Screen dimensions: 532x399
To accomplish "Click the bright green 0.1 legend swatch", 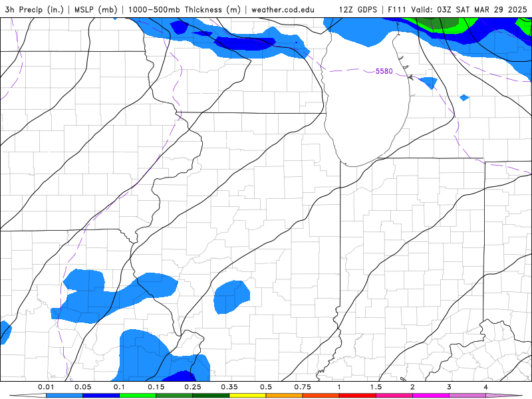I will (x=138, y=396).
